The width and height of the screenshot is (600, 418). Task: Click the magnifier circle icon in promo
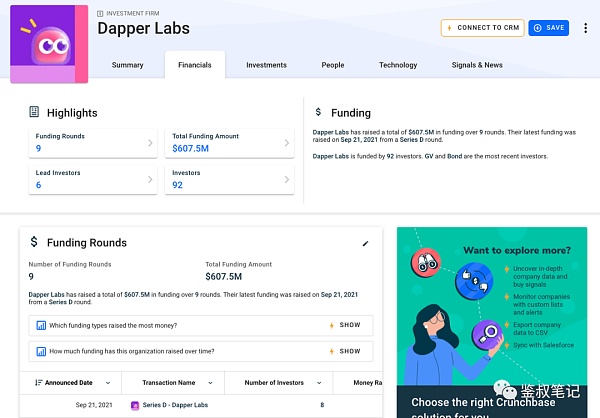(487, 333)
